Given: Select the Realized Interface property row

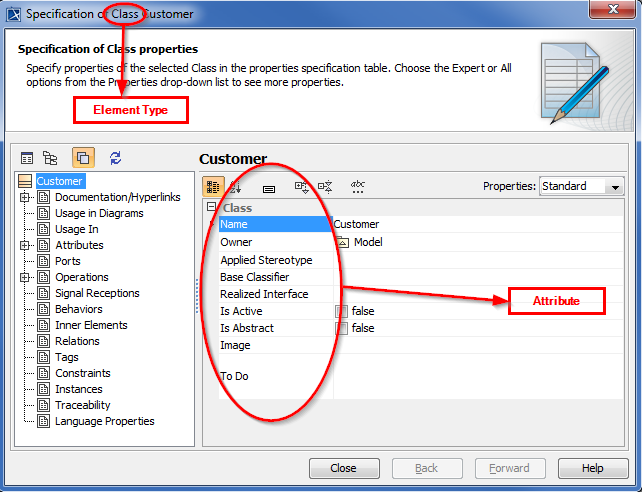Looking at the screenshot, I should tap(420, 294).
